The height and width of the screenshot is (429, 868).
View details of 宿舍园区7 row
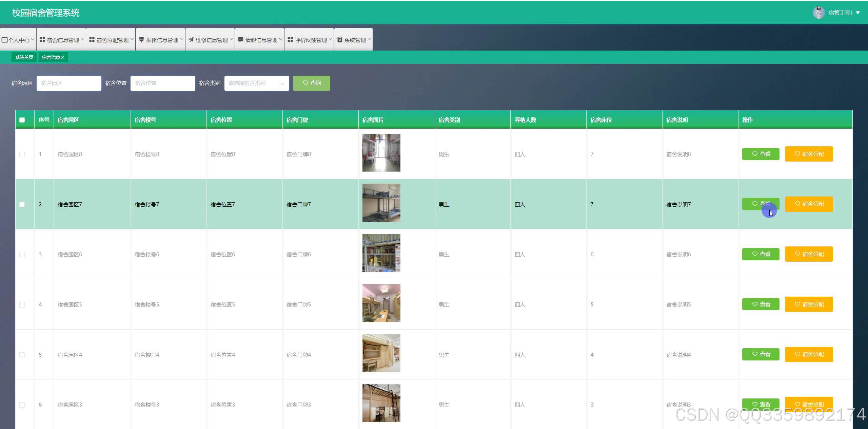click(761, 204)
